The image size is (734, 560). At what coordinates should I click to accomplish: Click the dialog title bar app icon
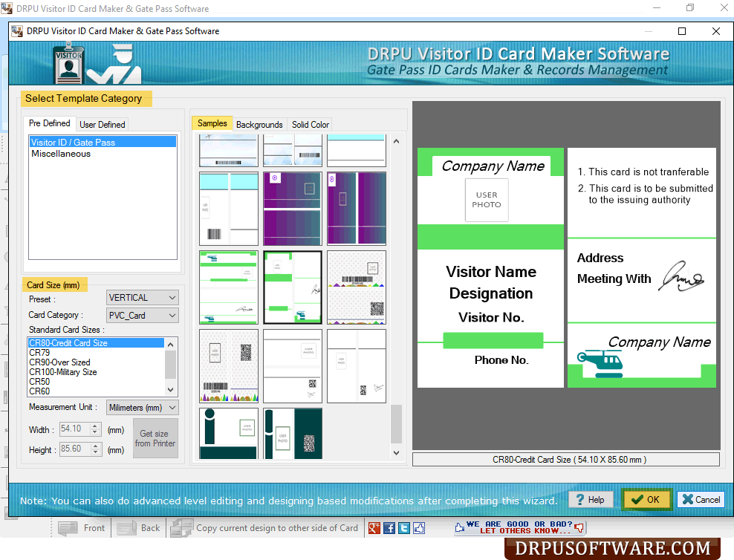[x=17, y=31]
